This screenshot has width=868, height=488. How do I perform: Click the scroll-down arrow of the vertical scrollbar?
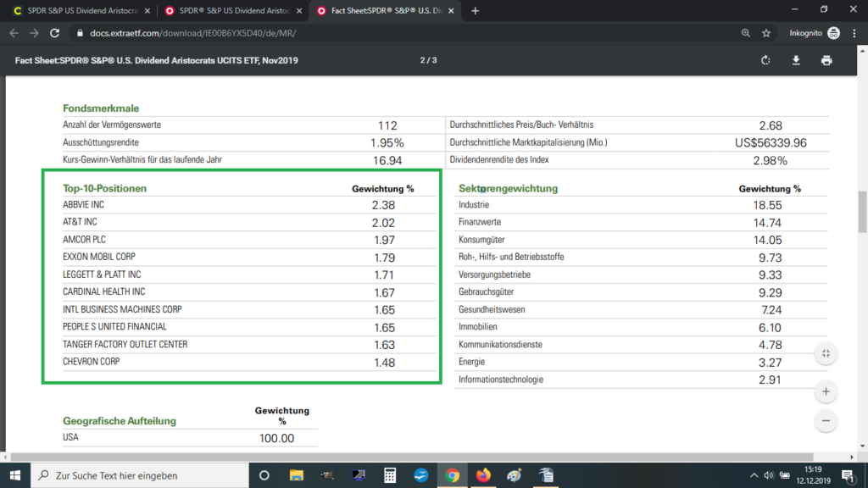(x=862, y=446)
